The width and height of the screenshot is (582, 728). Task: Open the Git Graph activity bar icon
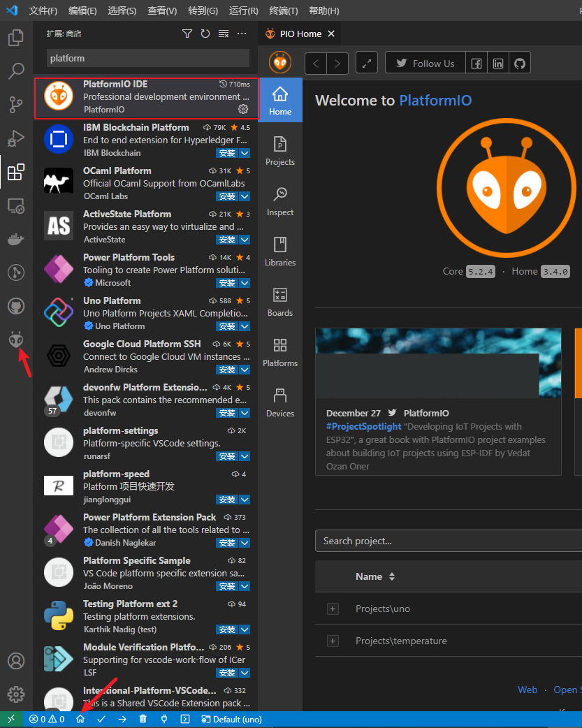16,272
